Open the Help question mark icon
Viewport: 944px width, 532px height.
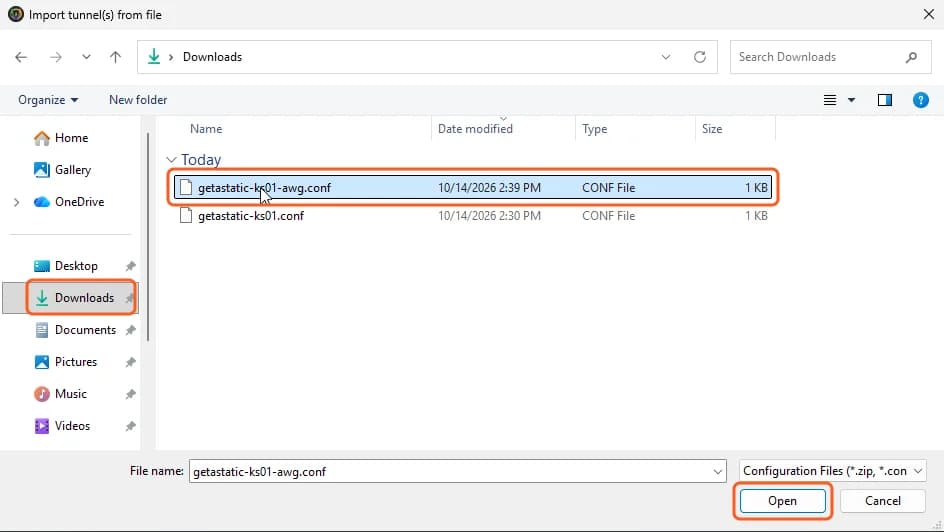(921, 100)
